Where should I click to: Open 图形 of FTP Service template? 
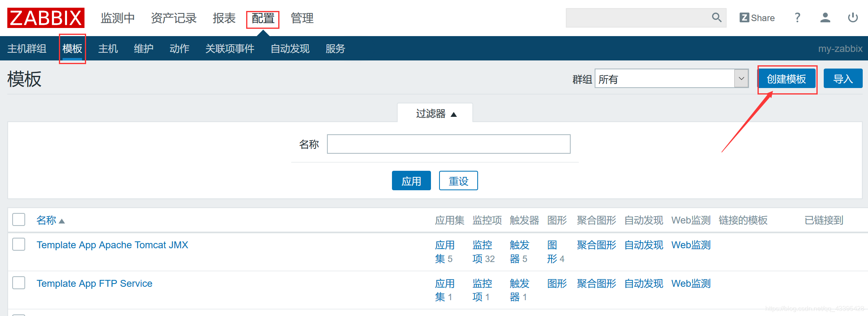pyautogui.click(x=557, y=284)
